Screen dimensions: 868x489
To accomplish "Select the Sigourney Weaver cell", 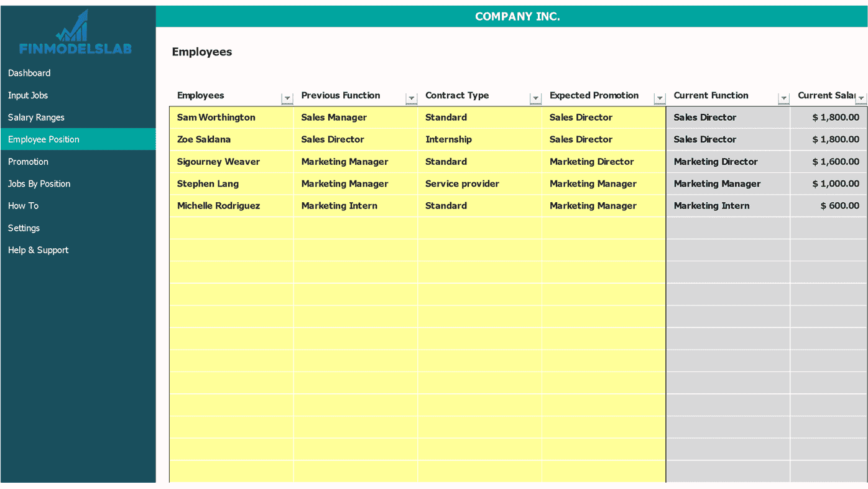I will (231, 162).
